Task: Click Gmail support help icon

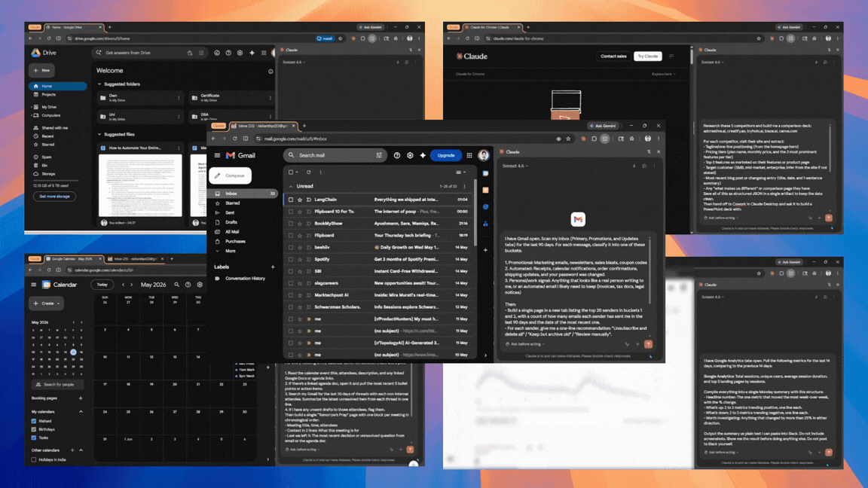Action: (x=397, y=155)
